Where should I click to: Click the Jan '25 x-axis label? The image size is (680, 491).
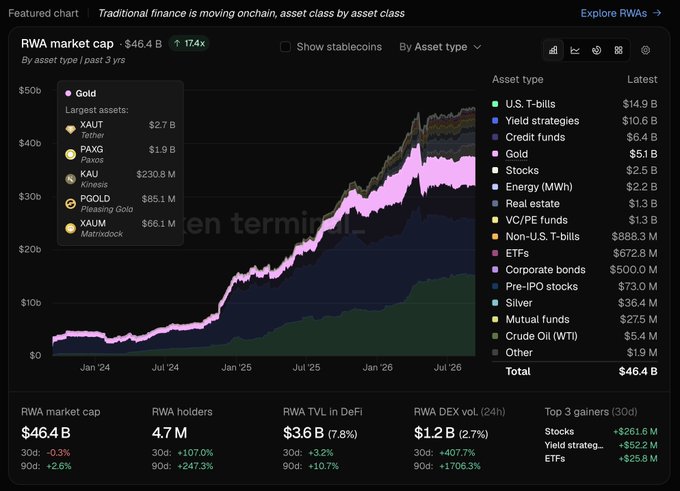236,367
